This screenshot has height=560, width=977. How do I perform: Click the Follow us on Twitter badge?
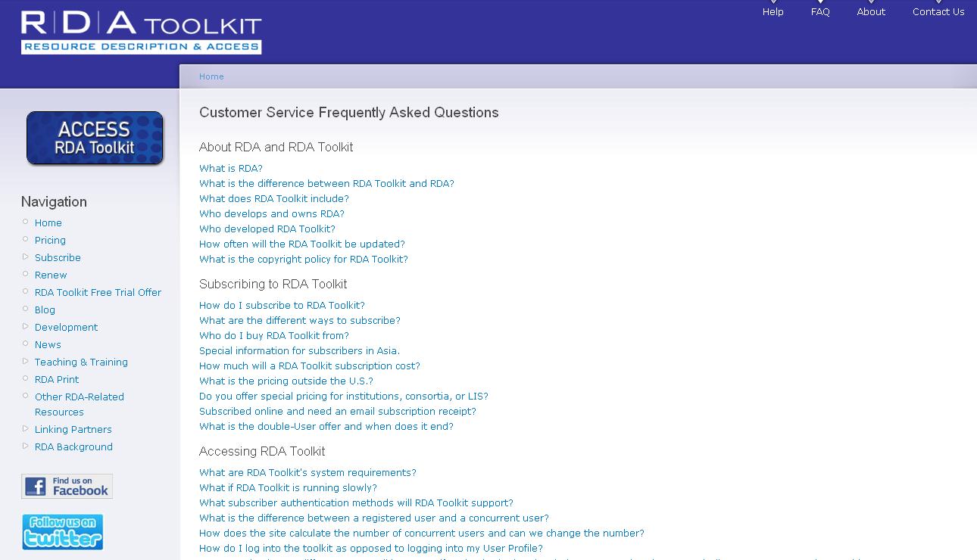(x=62, y=532)
